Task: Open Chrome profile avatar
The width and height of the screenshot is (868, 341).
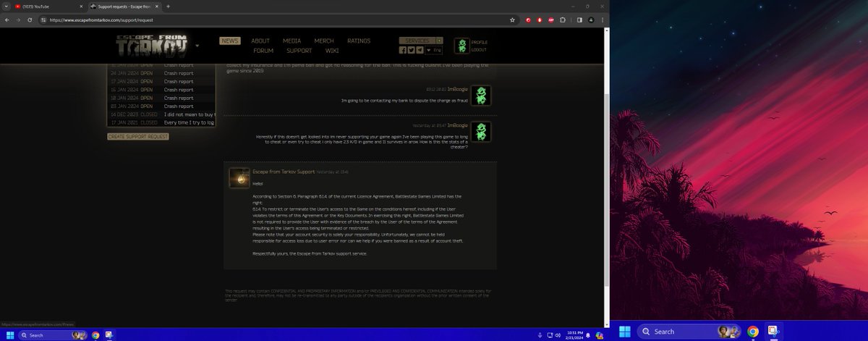Action: 590,20
